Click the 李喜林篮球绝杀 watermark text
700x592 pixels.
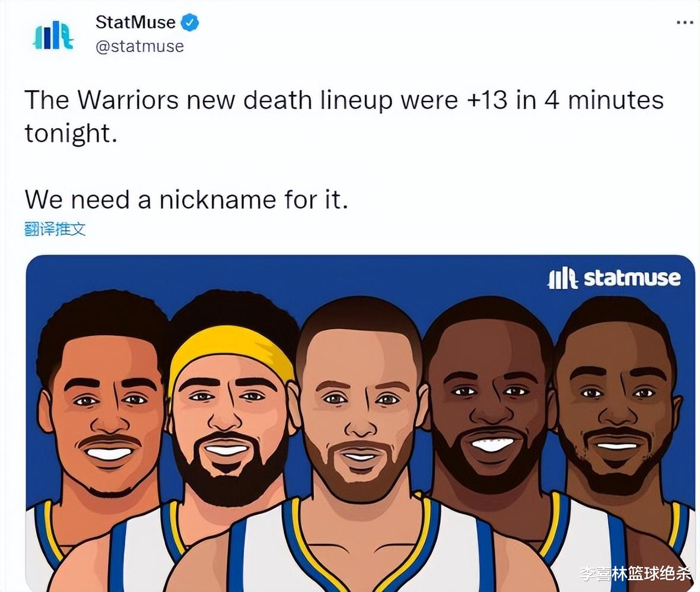point(635,574)
